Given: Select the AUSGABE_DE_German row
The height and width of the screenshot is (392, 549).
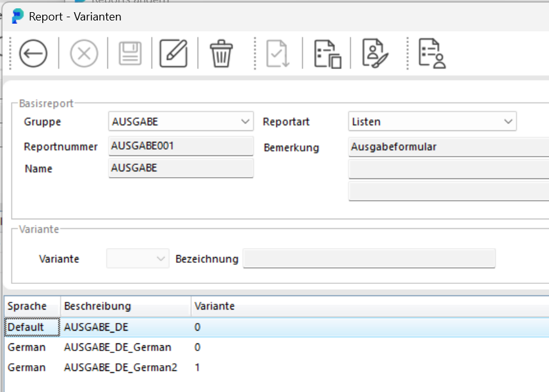Looking at the screenshot, I should (276, 347).
